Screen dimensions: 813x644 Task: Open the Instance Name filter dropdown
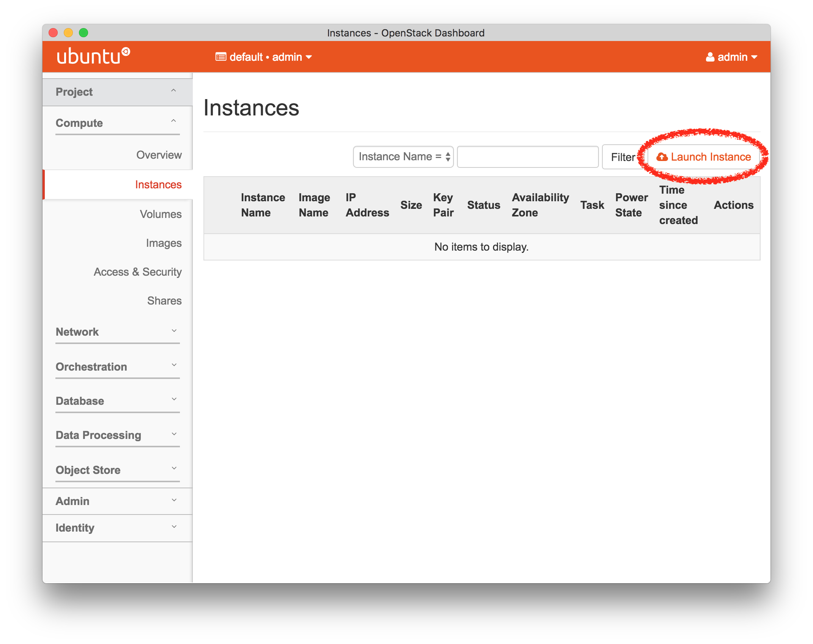(x=403, y=156)
